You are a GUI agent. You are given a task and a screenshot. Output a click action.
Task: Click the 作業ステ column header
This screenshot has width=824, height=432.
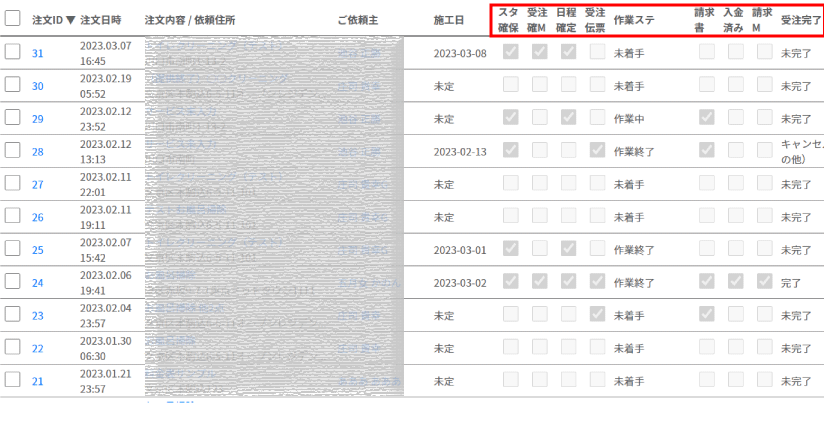[x=639, y=20]
